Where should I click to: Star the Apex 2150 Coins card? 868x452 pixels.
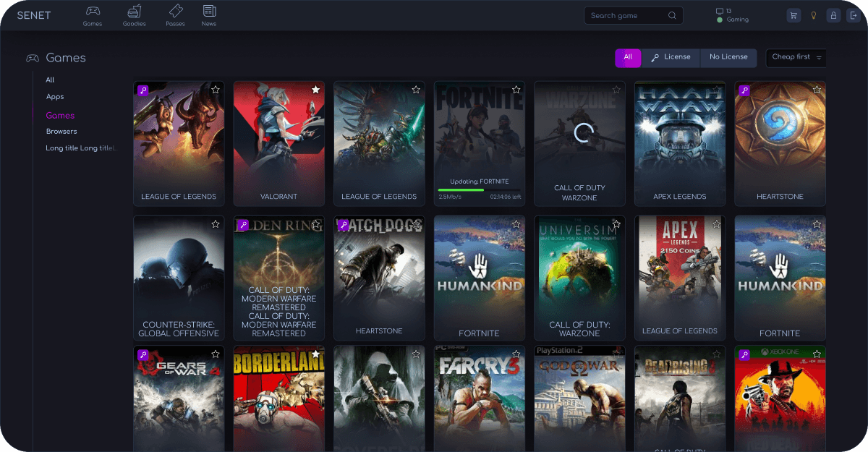716,224
